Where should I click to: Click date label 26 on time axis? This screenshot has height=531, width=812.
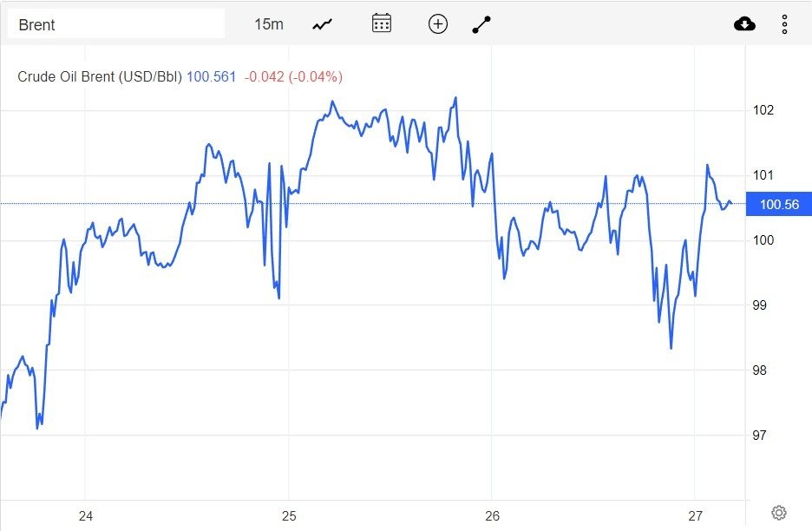pyautogui.click(x=492, y=515)
